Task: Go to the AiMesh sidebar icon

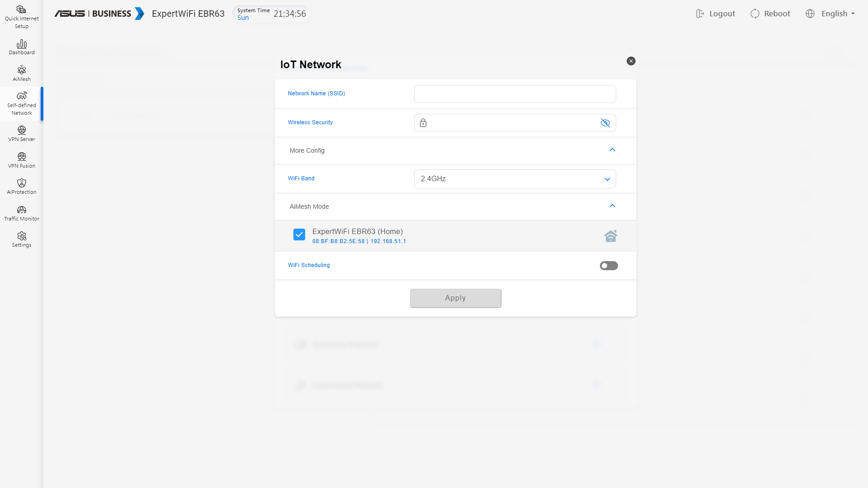Action: [x=21, y=70]
